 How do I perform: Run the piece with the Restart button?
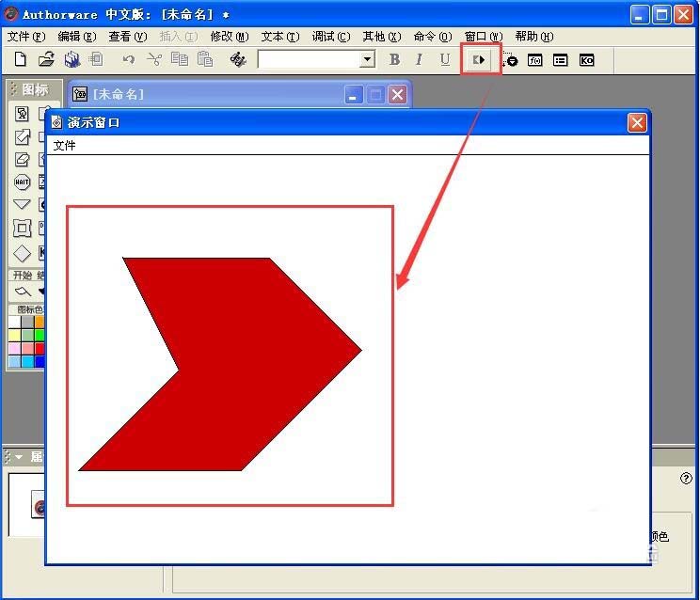click(479, 59)
